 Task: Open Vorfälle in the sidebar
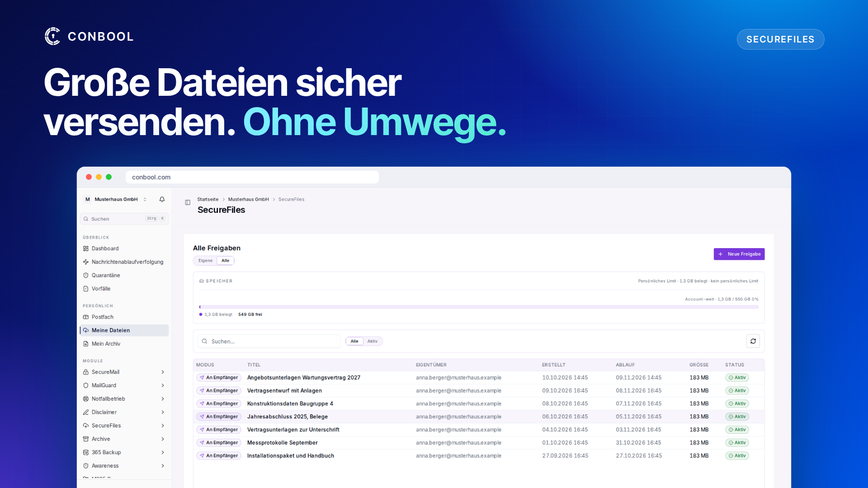pyautogui.click(x=124, y=289)
